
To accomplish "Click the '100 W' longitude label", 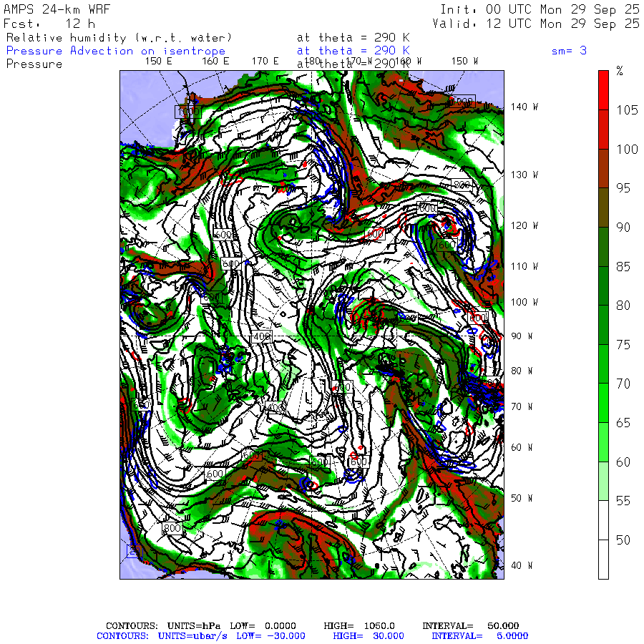I will click(525, 302).
